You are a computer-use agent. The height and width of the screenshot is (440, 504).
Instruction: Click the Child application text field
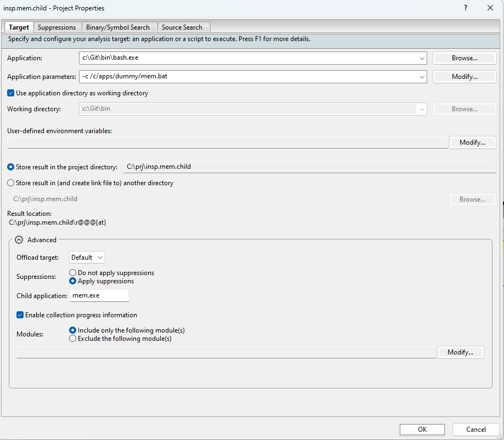coord(99,296)
